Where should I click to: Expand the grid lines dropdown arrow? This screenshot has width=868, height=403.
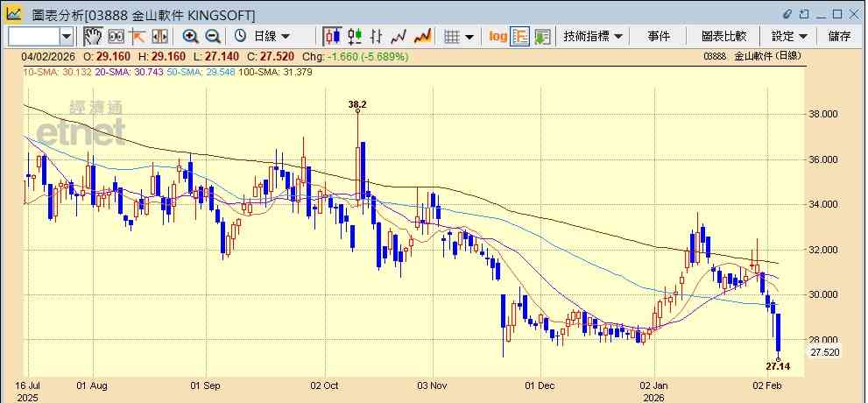469,37
